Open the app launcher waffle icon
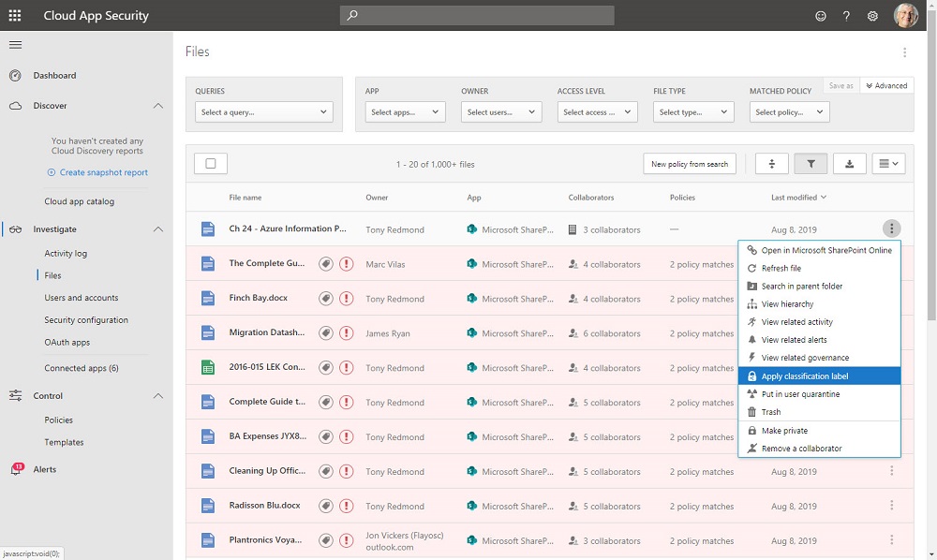 (15, 16)
